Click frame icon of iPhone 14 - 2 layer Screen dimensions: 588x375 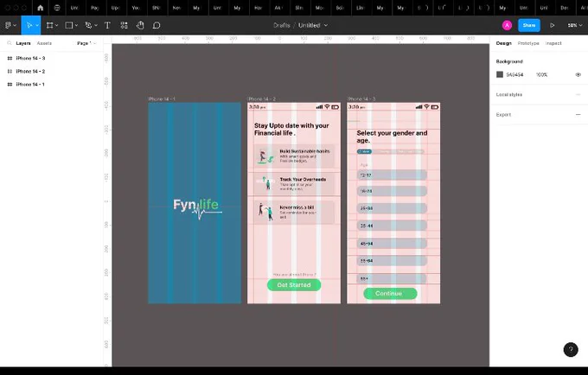click(10, 71)
